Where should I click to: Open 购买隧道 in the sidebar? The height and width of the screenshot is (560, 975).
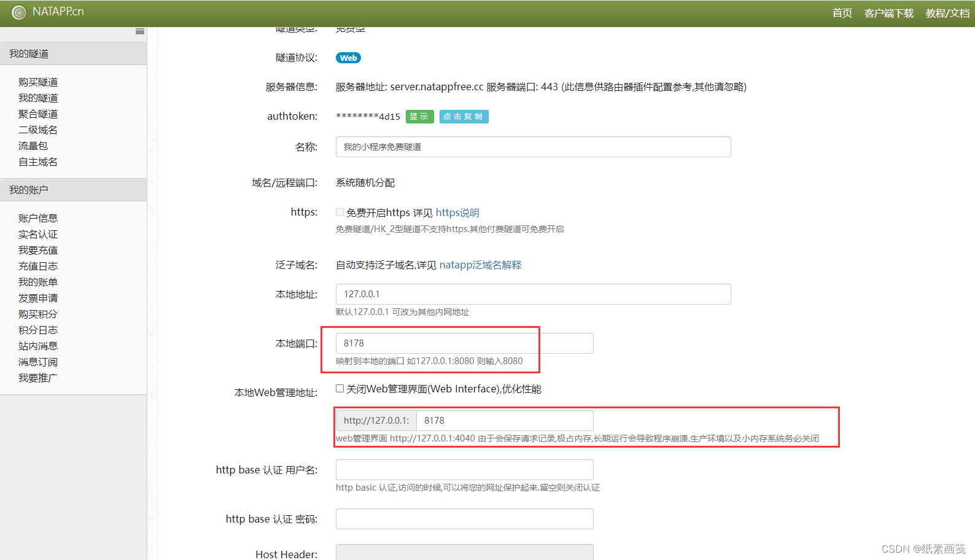click(38, 82)
